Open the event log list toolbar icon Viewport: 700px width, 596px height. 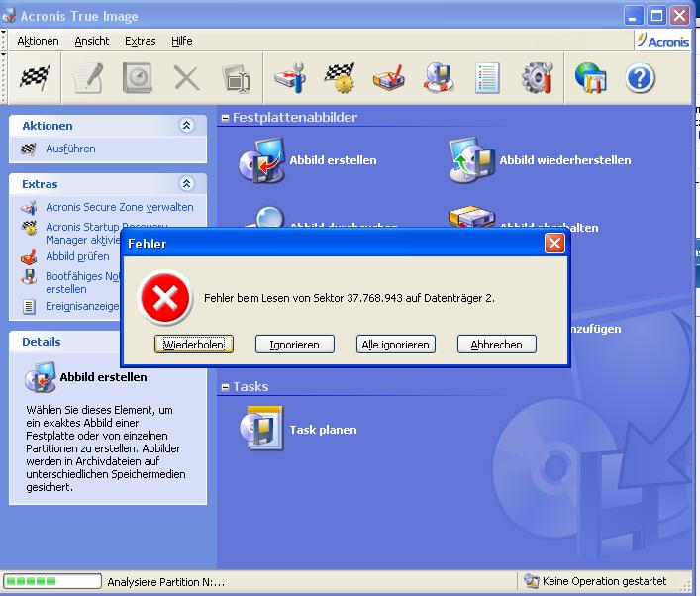(x=487, y=78)
